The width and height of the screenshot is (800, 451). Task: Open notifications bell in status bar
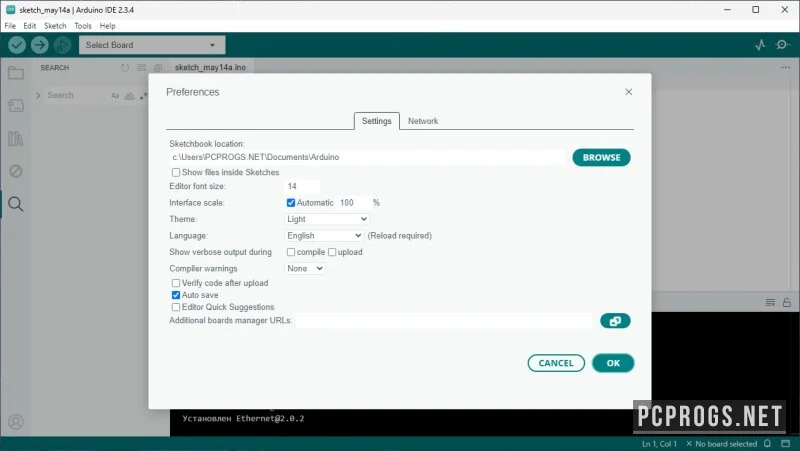pyautogui.click(x=767, y=443)
